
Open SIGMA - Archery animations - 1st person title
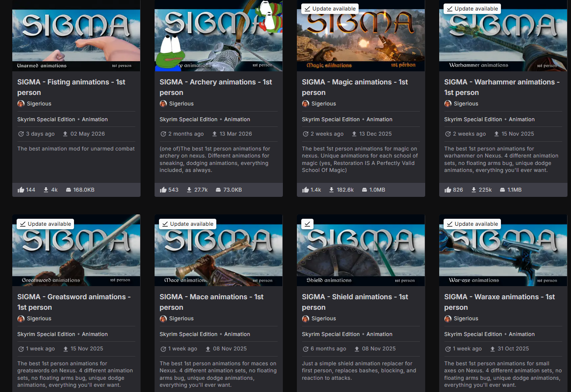(x=216, y=87)
